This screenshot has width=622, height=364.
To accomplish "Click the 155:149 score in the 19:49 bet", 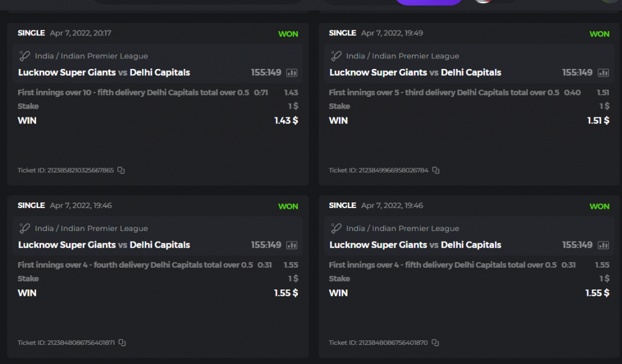I will 577,73.
